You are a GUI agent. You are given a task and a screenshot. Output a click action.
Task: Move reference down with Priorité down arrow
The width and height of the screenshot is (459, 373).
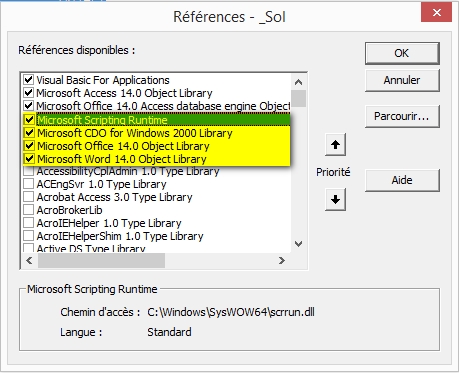[335, 200]
